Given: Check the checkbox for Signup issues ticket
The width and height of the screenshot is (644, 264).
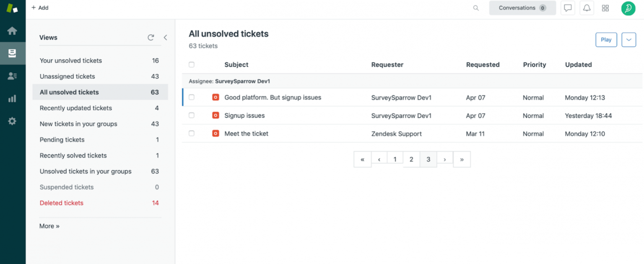Looking at the screenshot, I should click(192, 115).
